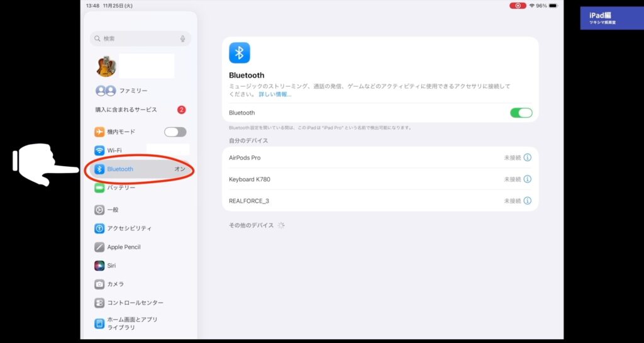Viewport: 644px width, 343px height.
Task: Tap the microphone icon in search field
Action: pyautogui.click(x=182, y=39)
